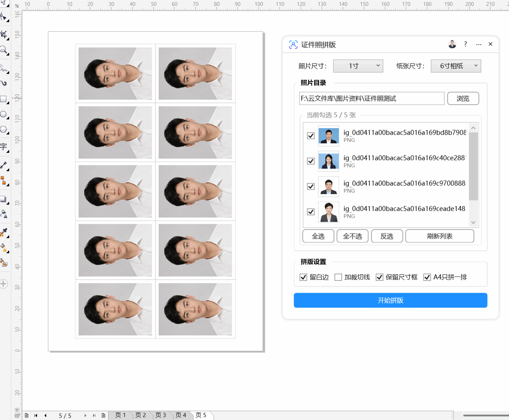Image resolution: width=509 pixels, height=420 pixels.
Task: Select the Text tool (字)
Action: coord(3,147)
